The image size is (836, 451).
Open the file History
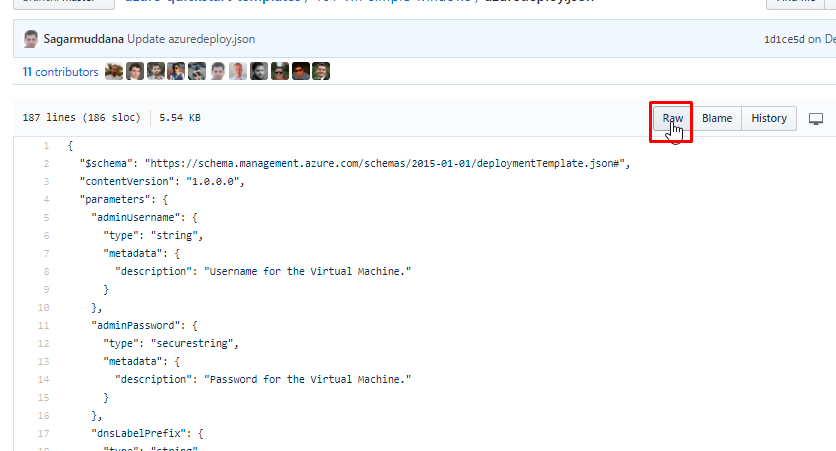pyautogui.click(x=769, y=118)
